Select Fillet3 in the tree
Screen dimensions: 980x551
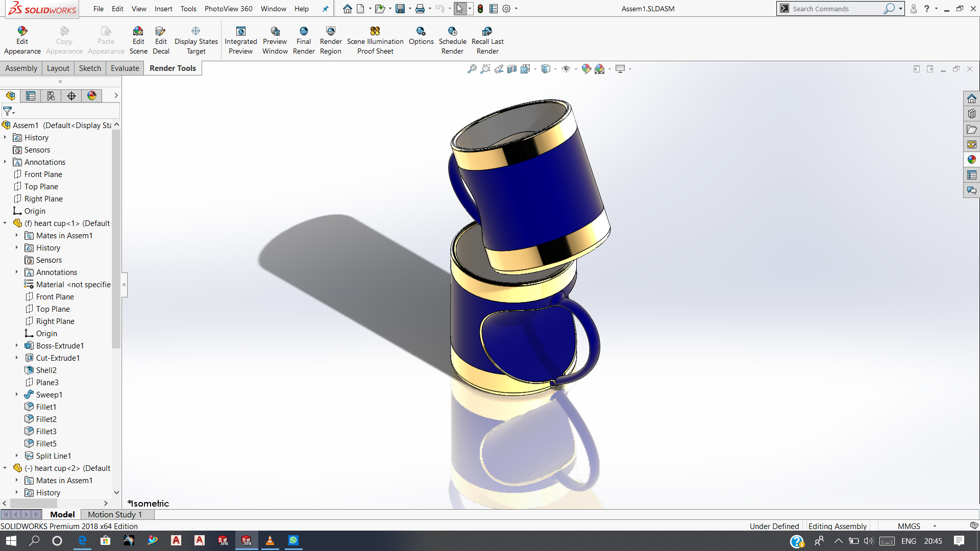pyautogui.click(x=46, y=431)
